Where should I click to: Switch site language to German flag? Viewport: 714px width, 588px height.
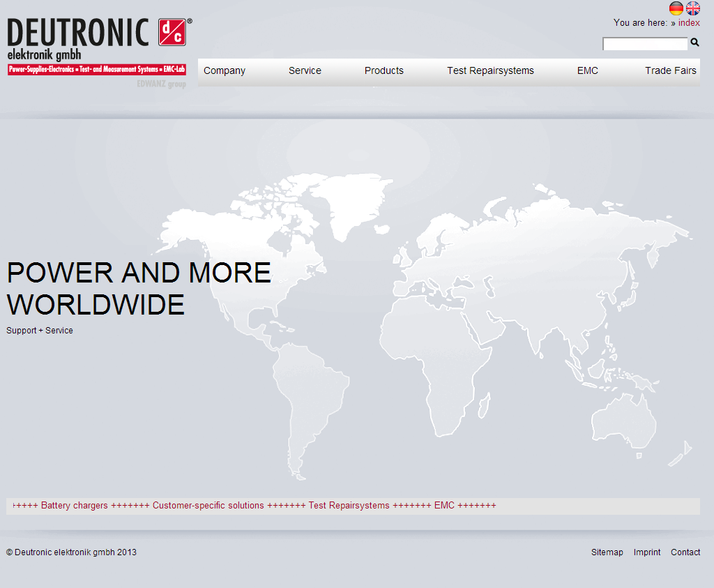(x=676, y=8)
